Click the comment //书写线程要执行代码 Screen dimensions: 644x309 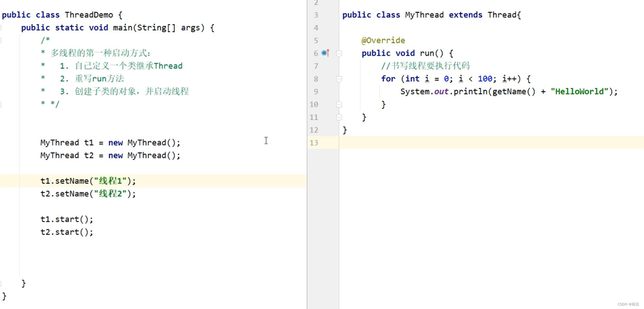[425, 66]
